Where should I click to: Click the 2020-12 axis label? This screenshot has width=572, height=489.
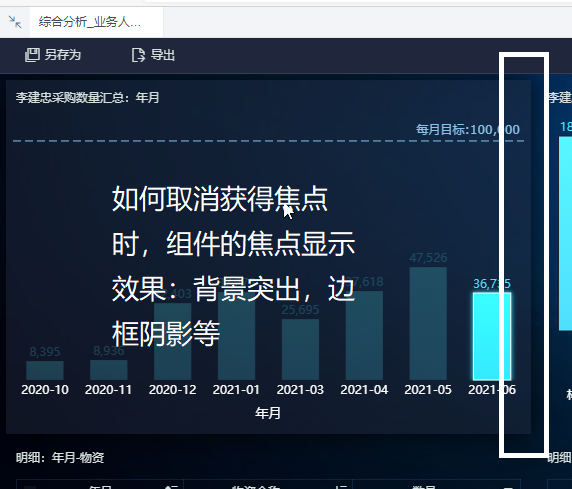point(173,390)
